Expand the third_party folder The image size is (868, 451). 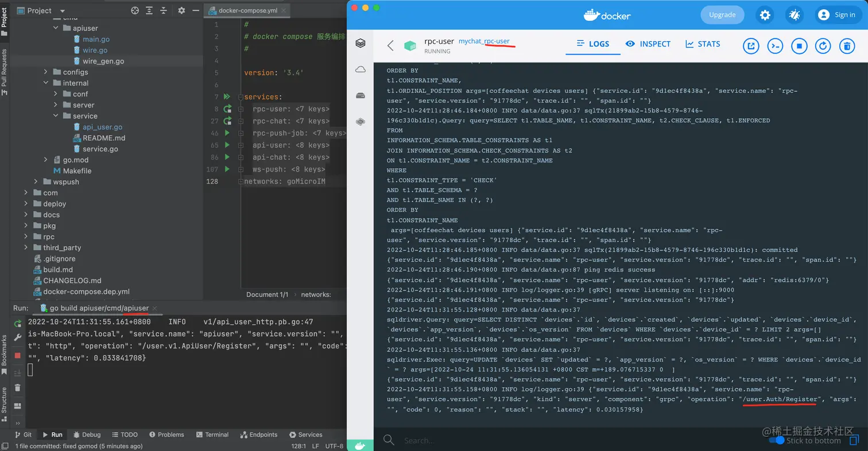(26, 248)
